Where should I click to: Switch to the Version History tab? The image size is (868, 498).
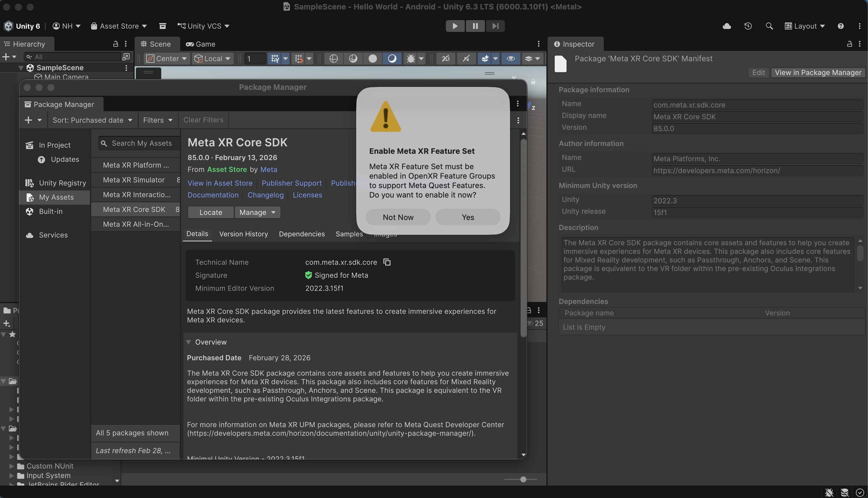pyautogui.click(x=243, y=234)
